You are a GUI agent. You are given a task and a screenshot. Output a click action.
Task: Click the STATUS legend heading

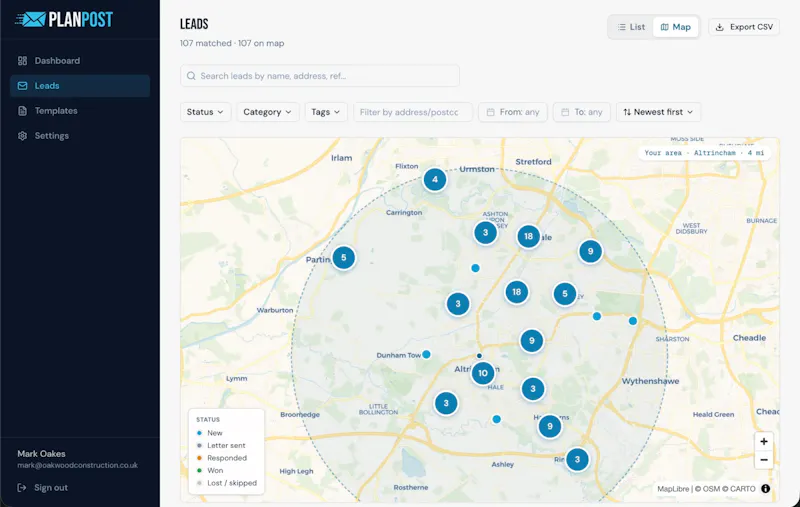(x=208, y=419)
